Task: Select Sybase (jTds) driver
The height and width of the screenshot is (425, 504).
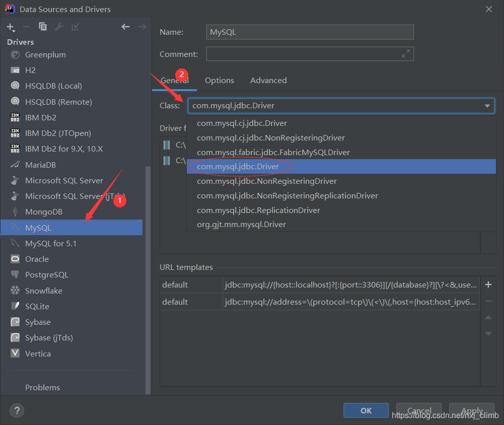Action: 71,338
